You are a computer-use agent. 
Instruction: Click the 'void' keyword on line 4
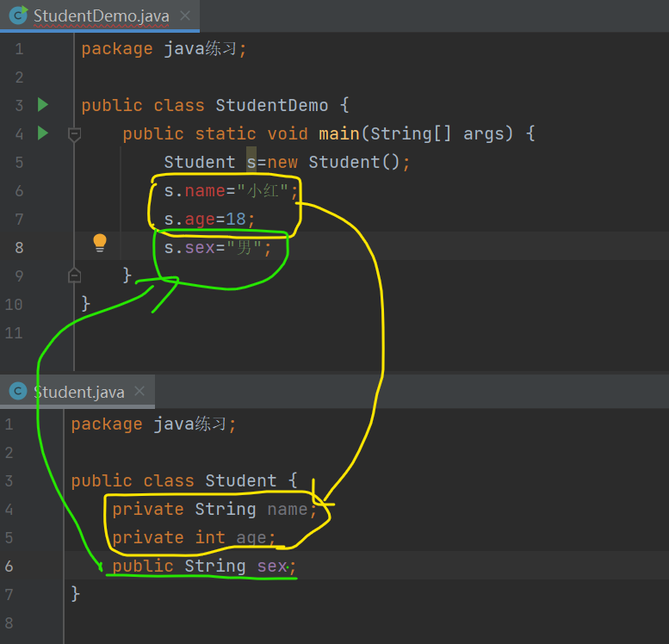click(288, 134)
